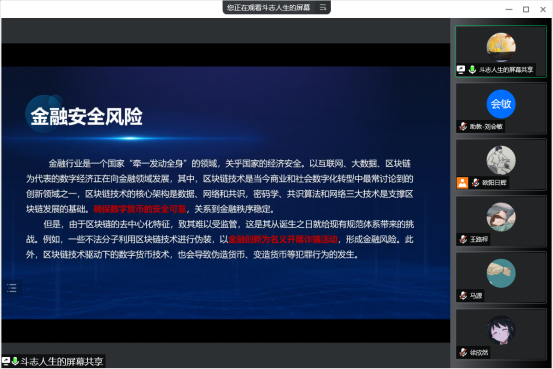Click the muted mic icon in the last participant tile
The height and width of the screenshot is (369, 553).
tap(463, 352)
